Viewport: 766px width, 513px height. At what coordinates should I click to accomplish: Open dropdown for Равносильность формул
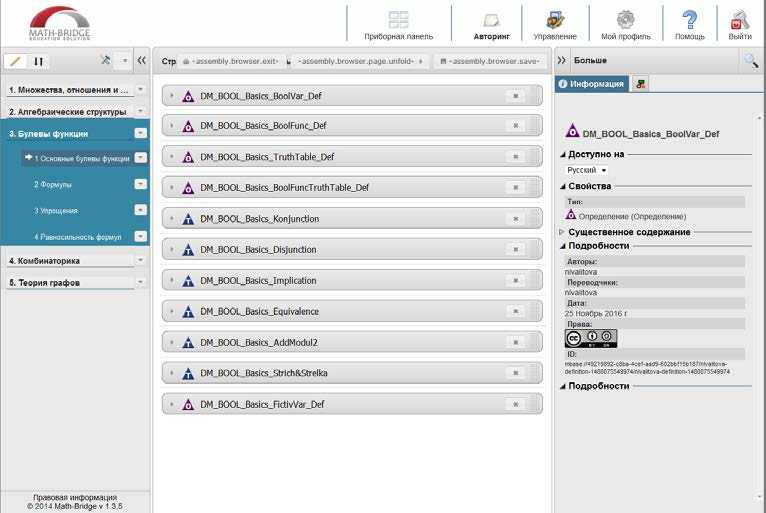coord(141,236)
